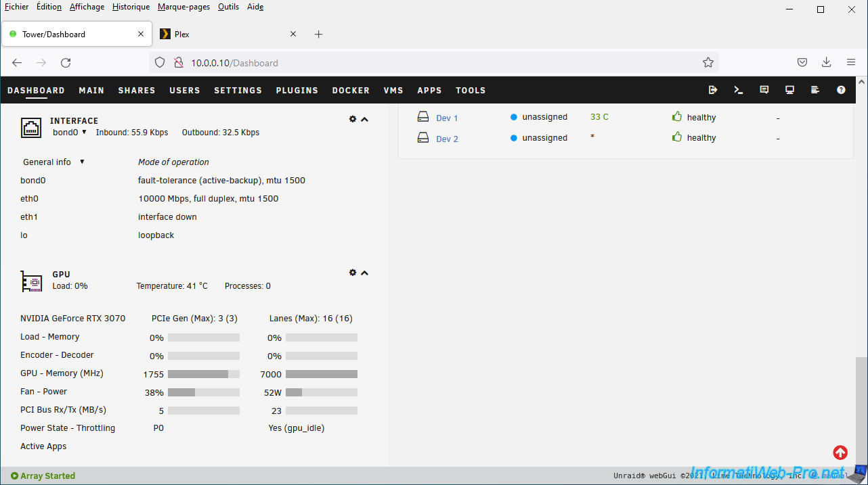Open the Dev 2 disk link

click(x=447, y=139)
